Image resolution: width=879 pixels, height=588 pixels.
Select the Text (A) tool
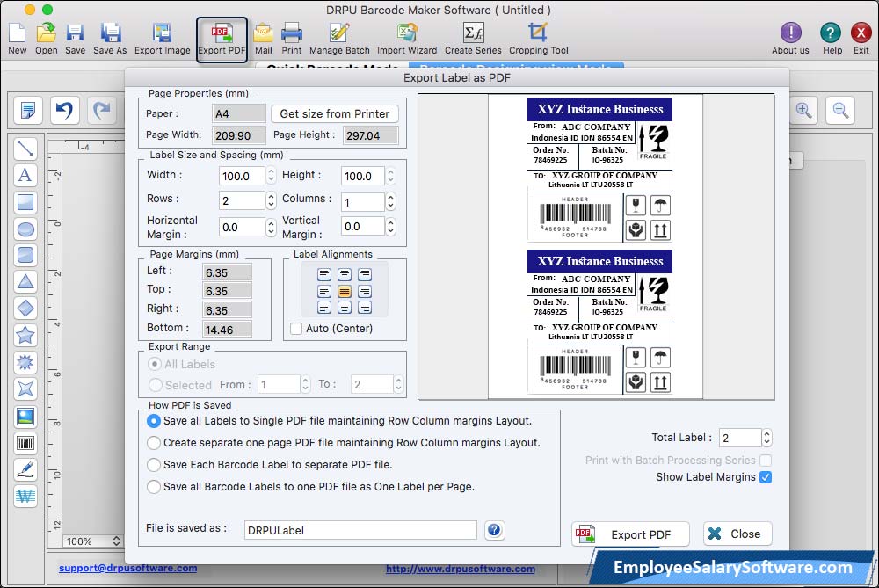(25, 175)
